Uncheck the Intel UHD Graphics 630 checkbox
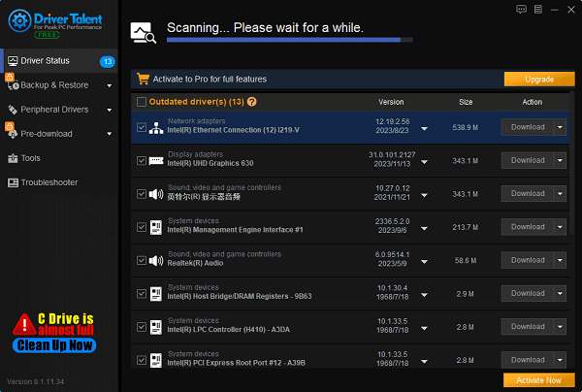Image resolution: width=582 pixels, height=392 pixels. tap(142, 161)
